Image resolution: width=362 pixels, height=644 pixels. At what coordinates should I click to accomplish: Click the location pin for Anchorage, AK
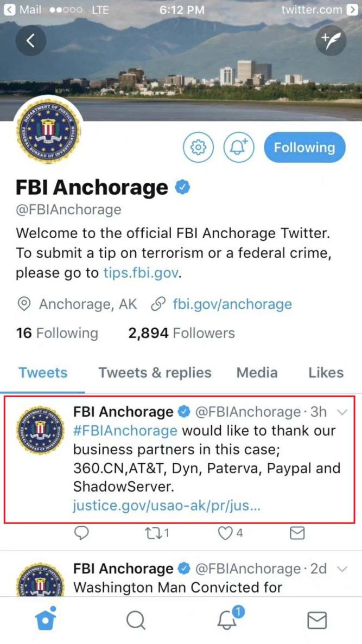click(x=24, y=304)
